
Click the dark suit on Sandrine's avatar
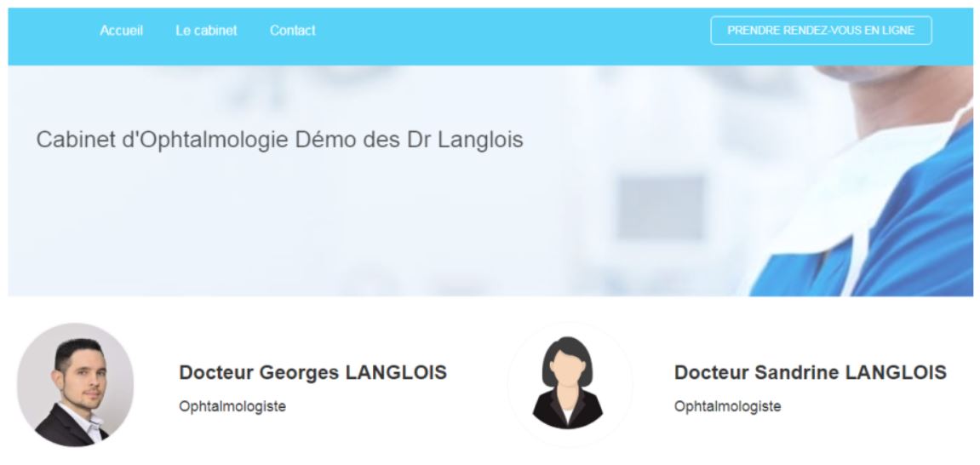click(568, 414)
